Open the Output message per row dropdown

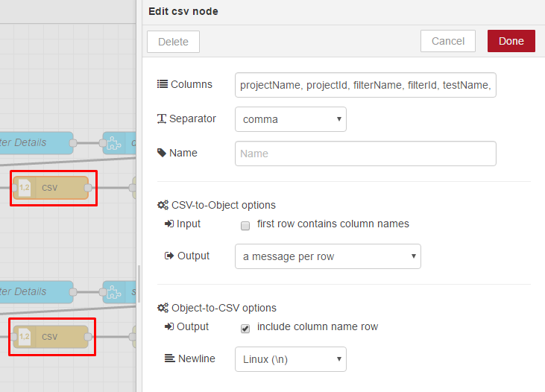328,256
